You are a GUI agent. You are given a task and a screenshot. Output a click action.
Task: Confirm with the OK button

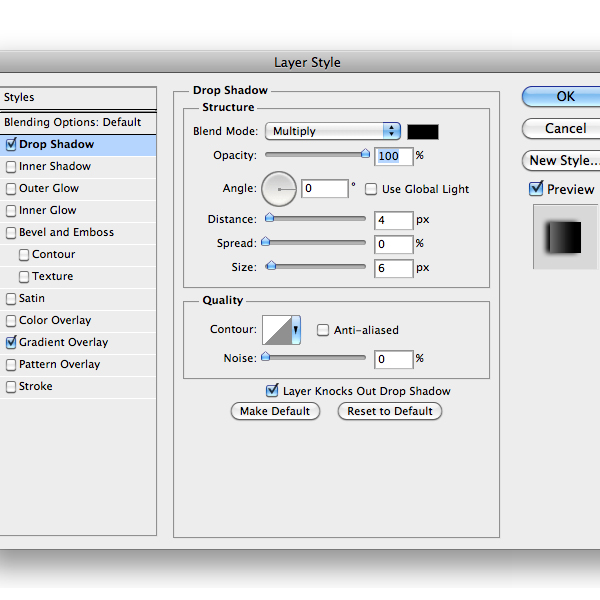[561, 96]
